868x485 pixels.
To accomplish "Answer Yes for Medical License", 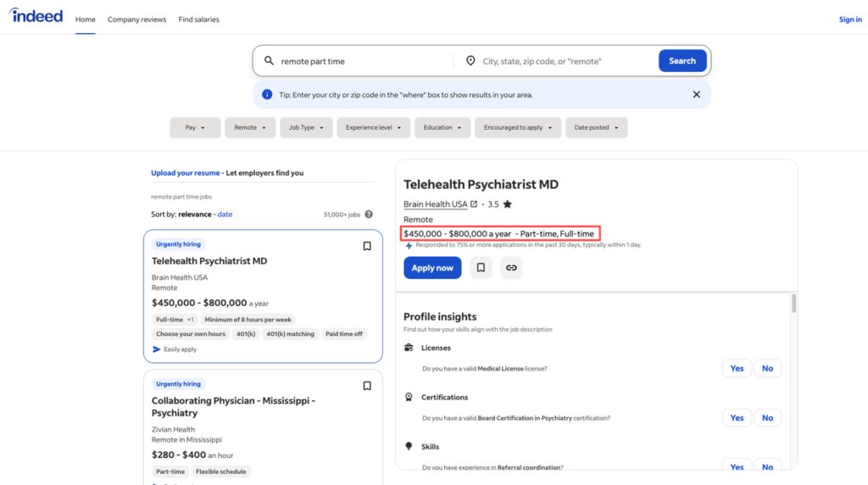I will tap(737, 368).
